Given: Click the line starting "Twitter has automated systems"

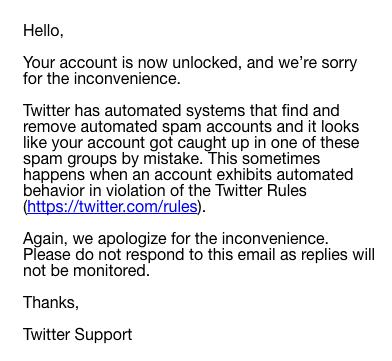Looking at the screenshot, I should click(x=181, y=111).
